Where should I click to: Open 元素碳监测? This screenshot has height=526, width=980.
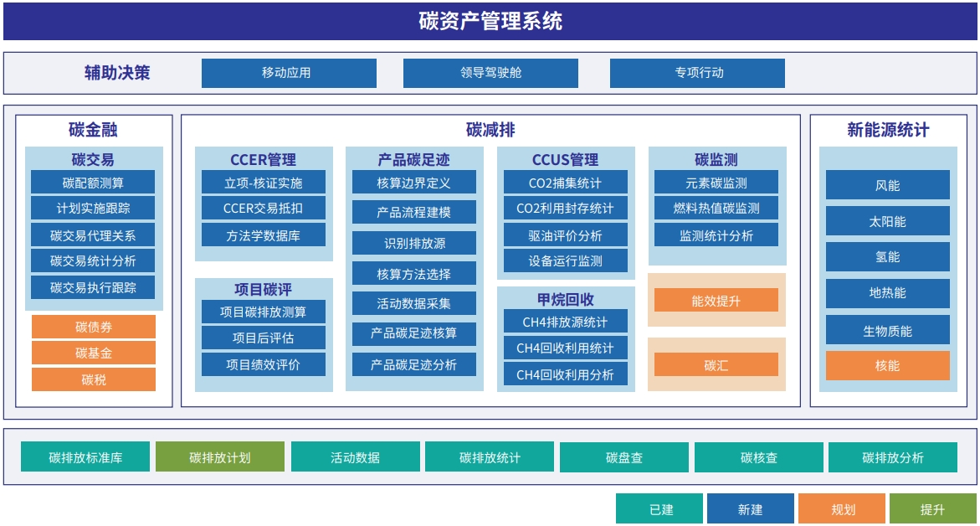tap(716, 183)
